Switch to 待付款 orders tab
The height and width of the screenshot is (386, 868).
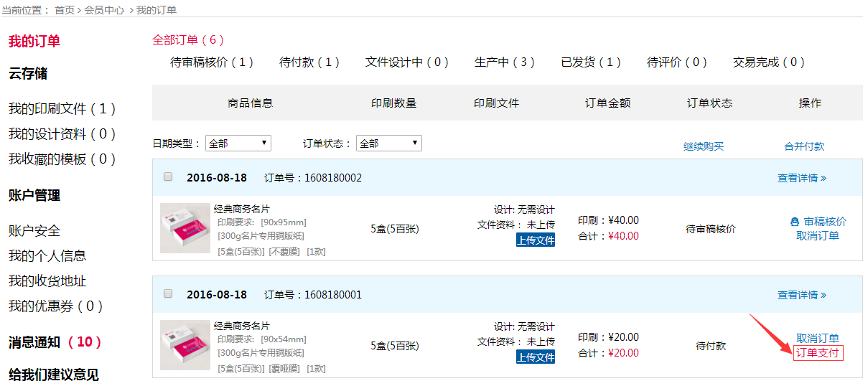[309, 62]
